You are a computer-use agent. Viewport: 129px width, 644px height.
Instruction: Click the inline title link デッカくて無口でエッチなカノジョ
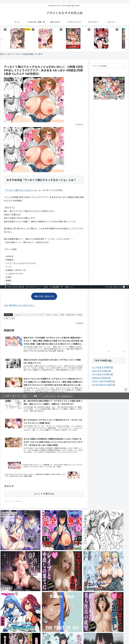coord(21,190)
